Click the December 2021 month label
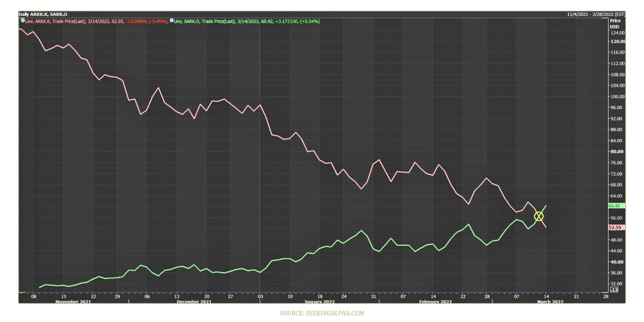Screen dimensions: 644x322 (194, 302)
